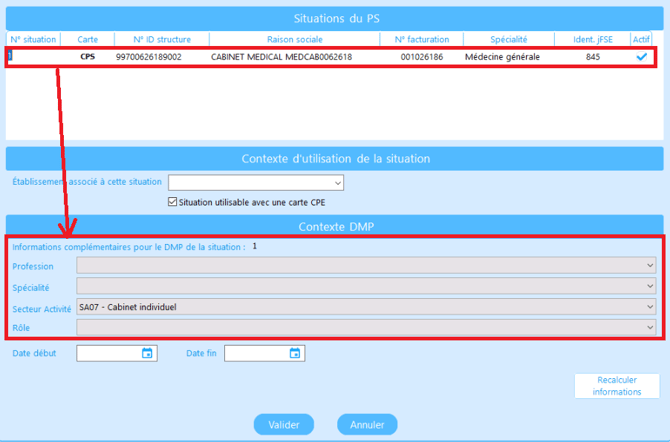Click the Ident. jFSE column header
The height and width of the screenshot is (442, 670).
pyautogui.click(x=593, y=39)
